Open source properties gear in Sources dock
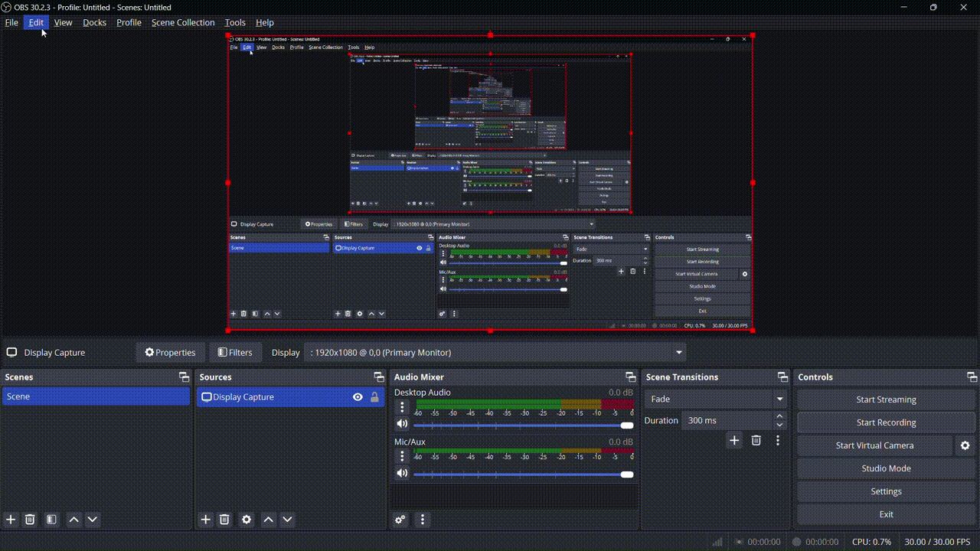The image size is (980, 551). (247, 520)
